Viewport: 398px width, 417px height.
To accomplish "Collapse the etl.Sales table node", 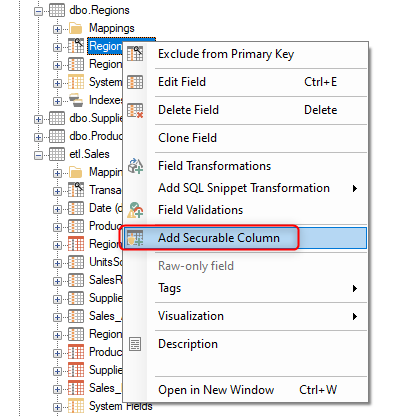I will click(x=39, y=155).
